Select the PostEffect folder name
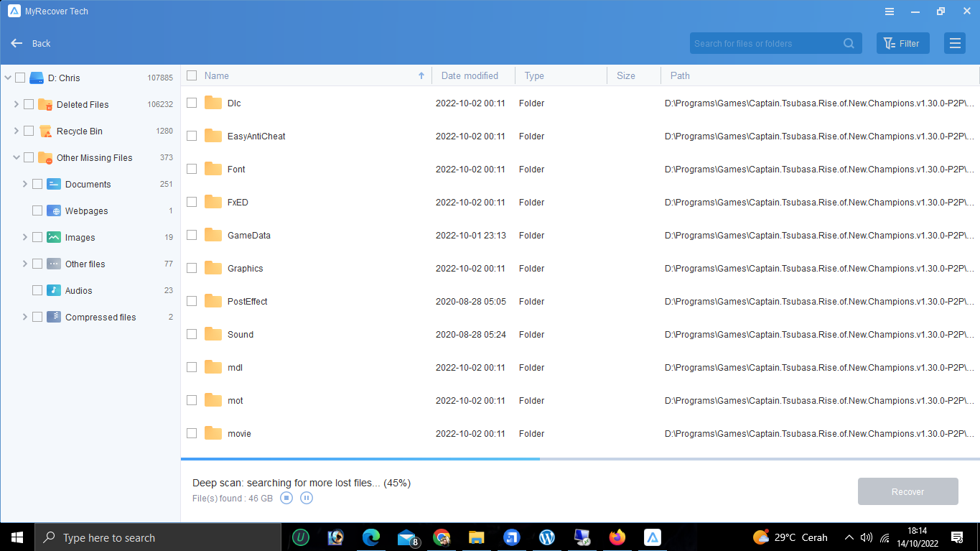The height and width of the screenshot is (551, 980). [247, 301]
